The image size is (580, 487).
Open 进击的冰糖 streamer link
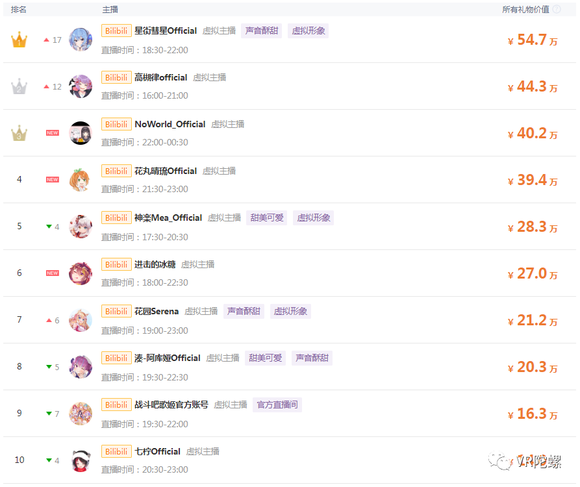[x=155, y=264]
